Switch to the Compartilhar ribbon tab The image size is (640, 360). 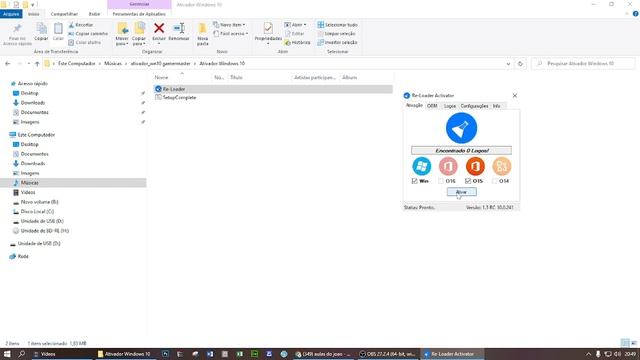(64, 14)
